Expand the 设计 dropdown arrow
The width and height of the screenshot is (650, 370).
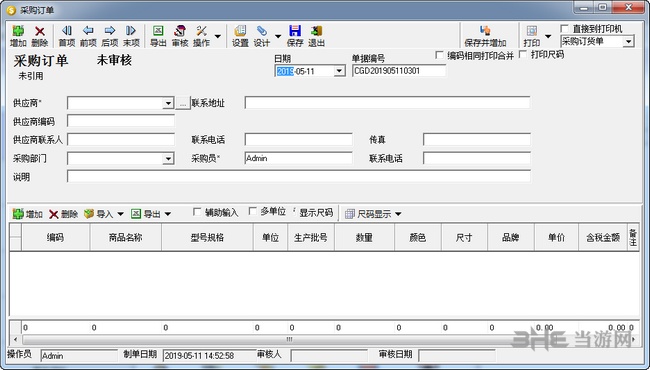278,36
